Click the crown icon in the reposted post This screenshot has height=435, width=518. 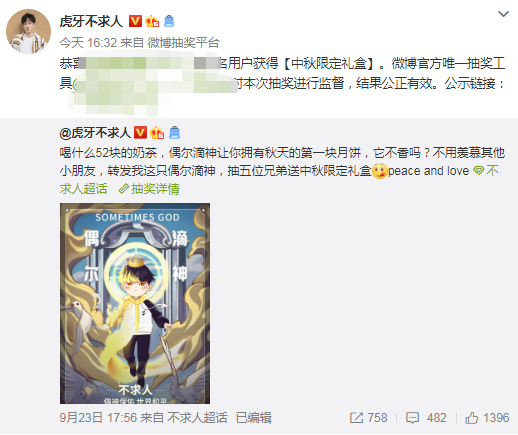point(157,133)
